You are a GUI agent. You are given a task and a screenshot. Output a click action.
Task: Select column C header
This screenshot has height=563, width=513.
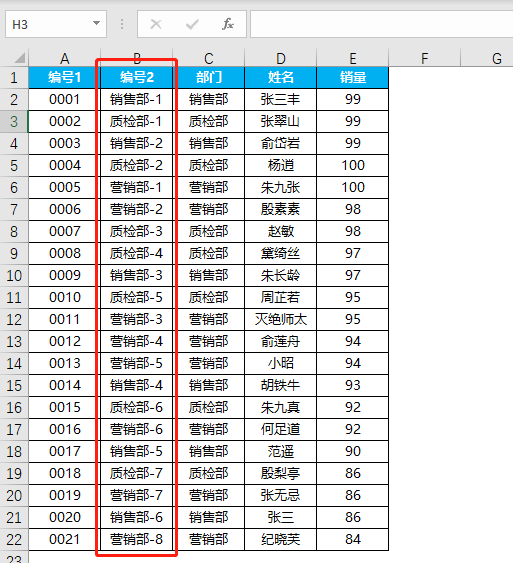(209, 58)
